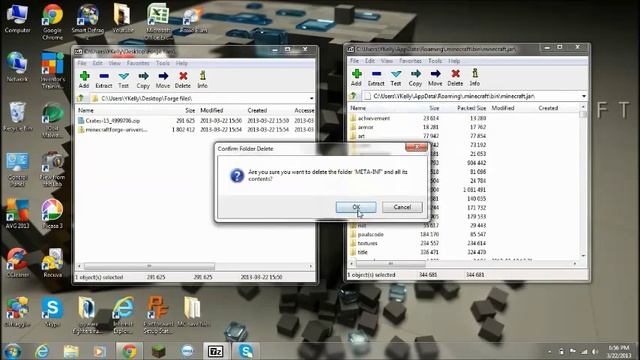Click Move in the Forge files window
This screenshot has height=360, width=640.
point(163,79)
